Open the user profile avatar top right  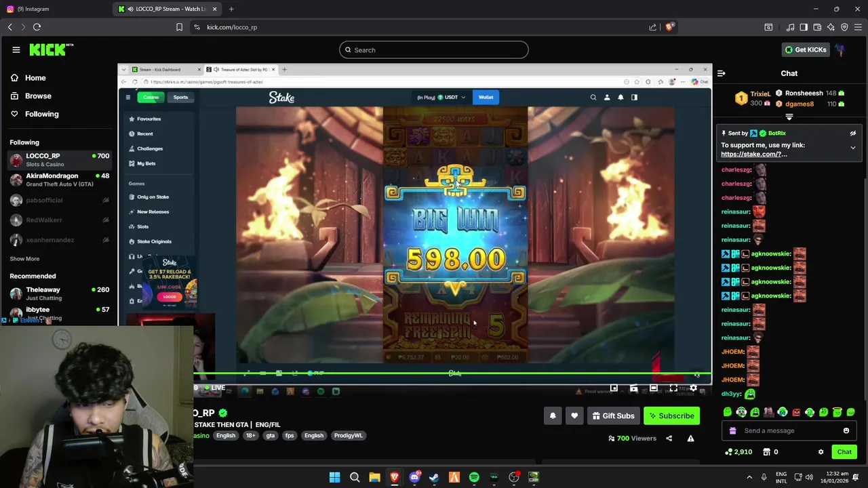tap(840, 49)
